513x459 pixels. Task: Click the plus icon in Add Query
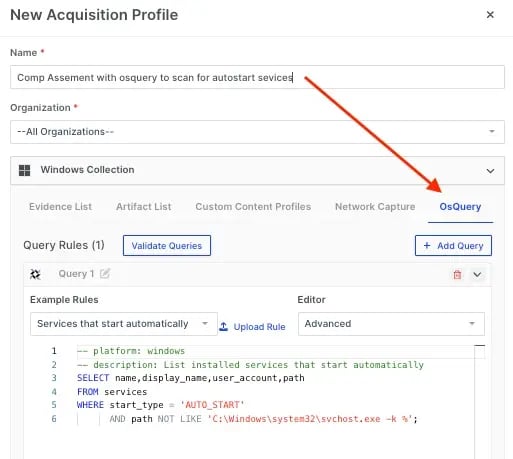coord(427,246)
